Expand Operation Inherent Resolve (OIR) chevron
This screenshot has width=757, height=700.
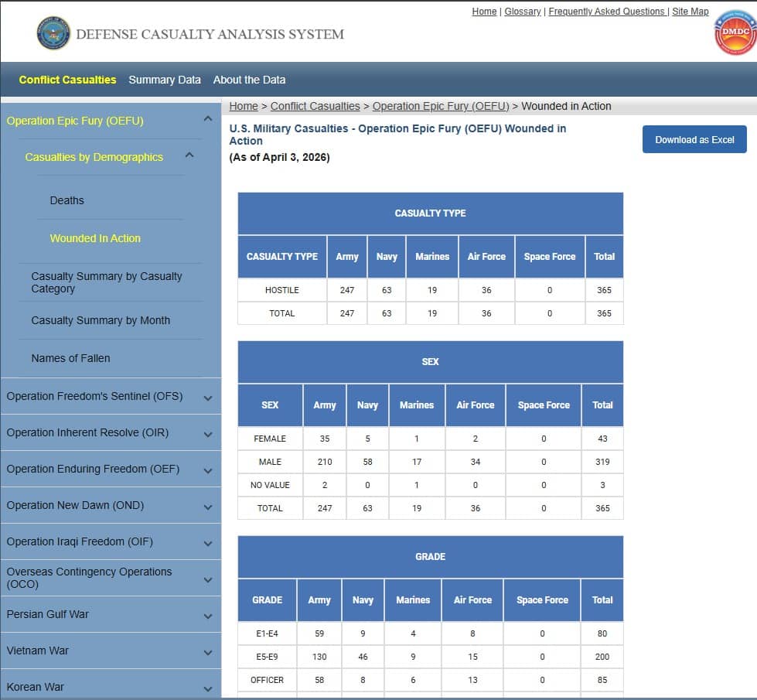tap(207, 434)
